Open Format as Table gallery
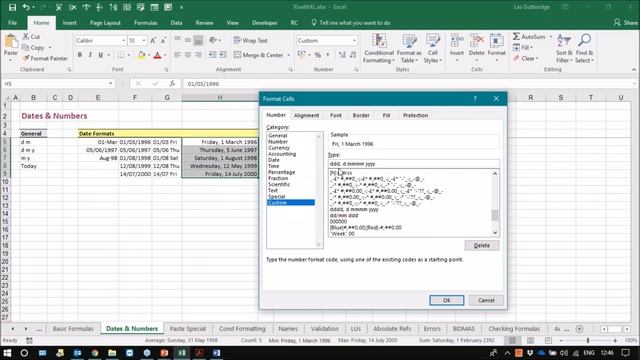Screen dimensions: 640x360 409,49
